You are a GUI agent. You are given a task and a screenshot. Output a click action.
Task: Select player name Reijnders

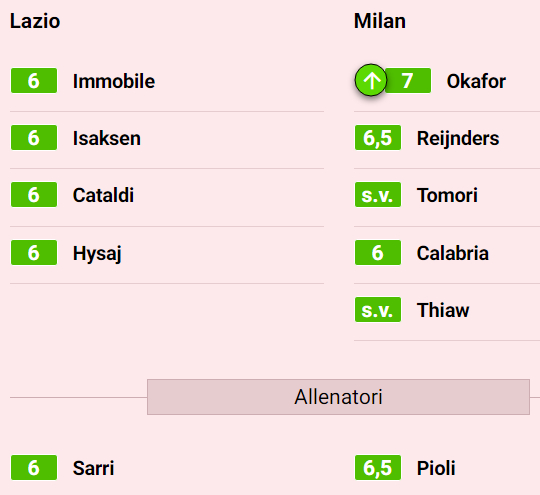[458, 138]
